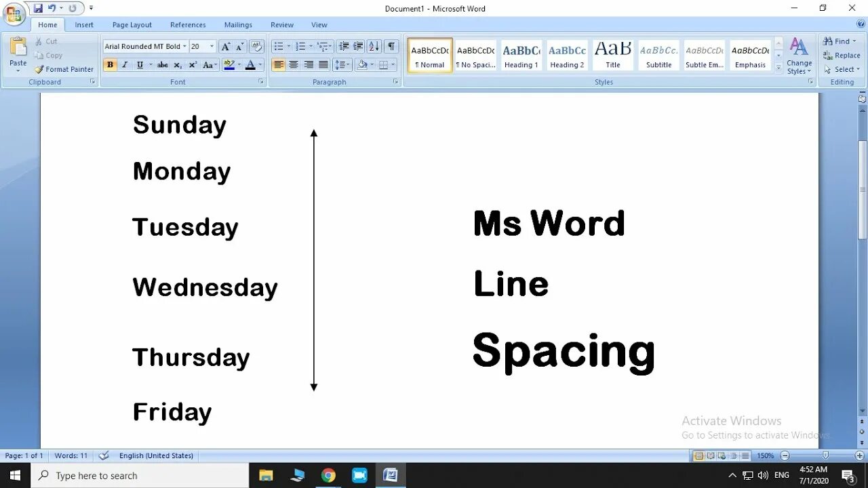868x488 pixels.
Task: Open the Office button menu
Action: 14,14
